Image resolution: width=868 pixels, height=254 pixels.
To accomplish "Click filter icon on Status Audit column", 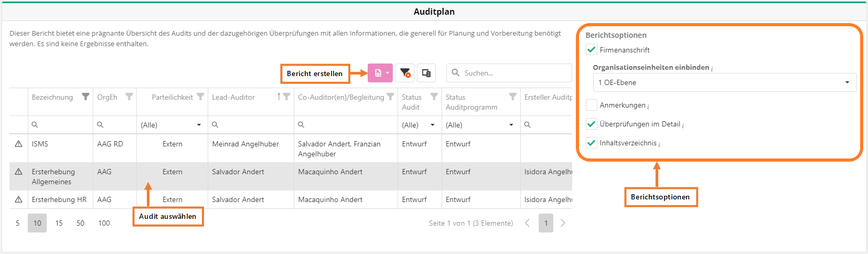I will click(x=434, y=97).
